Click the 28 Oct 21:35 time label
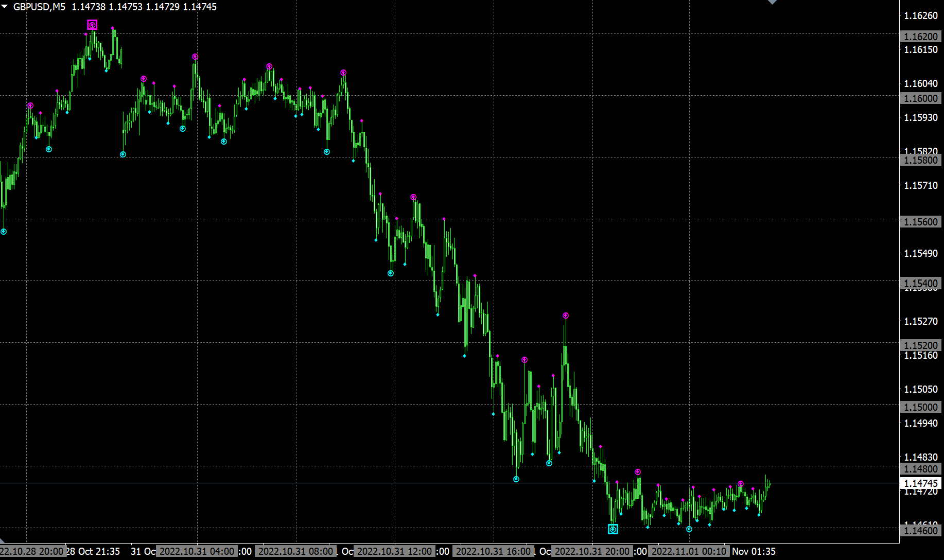Image resolution: width=944 pixels, height=560 pixels. [x=93, y=551]
